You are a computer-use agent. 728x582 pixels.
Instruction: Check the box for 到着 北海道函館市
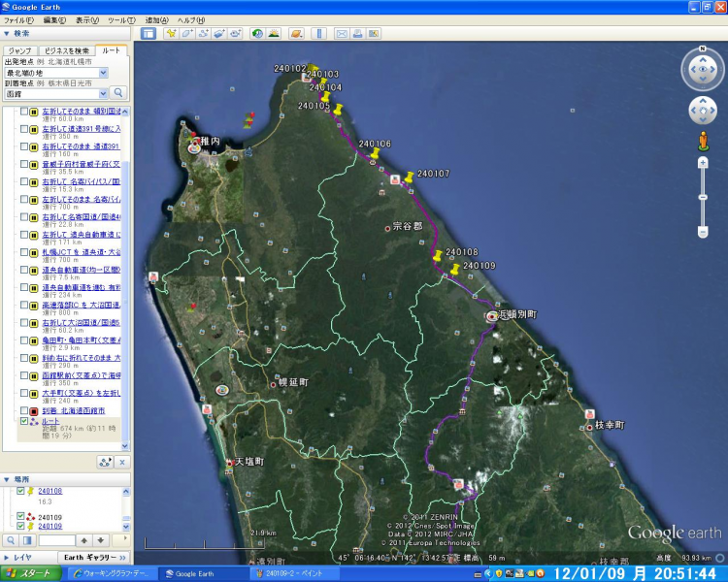[24, 410]
